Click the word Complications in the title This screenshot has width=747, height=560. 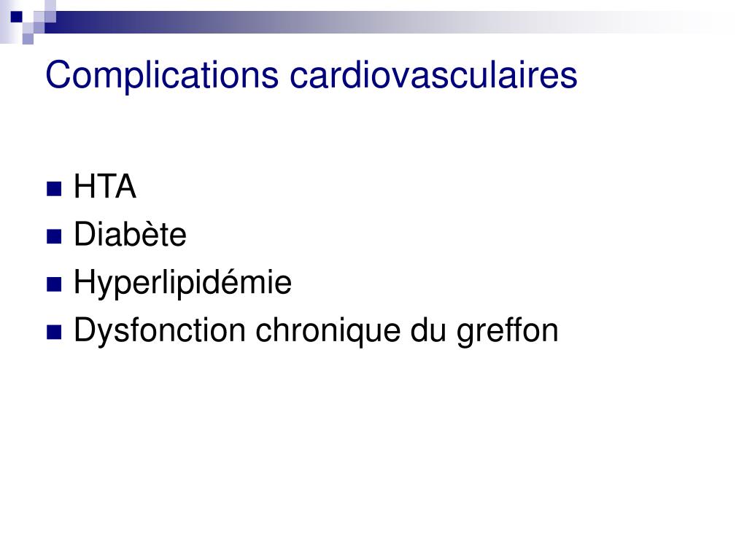tap(162, 76)
